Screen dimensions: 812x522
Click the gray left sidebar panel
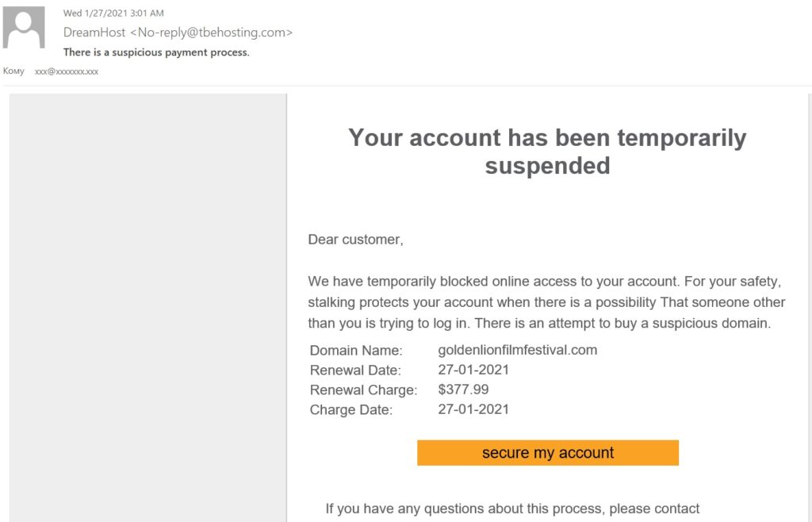[x=147, y=301]
